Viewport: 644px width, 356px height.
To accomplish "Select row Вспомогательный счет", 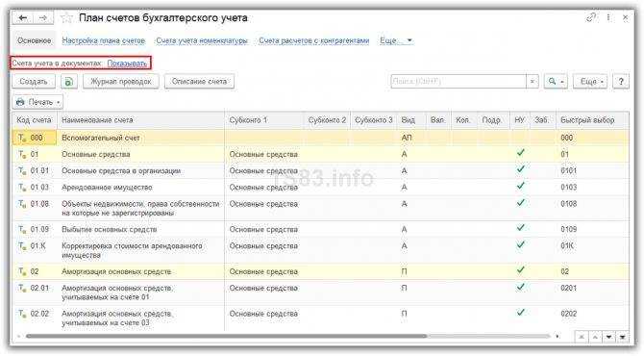I will 320,138.
